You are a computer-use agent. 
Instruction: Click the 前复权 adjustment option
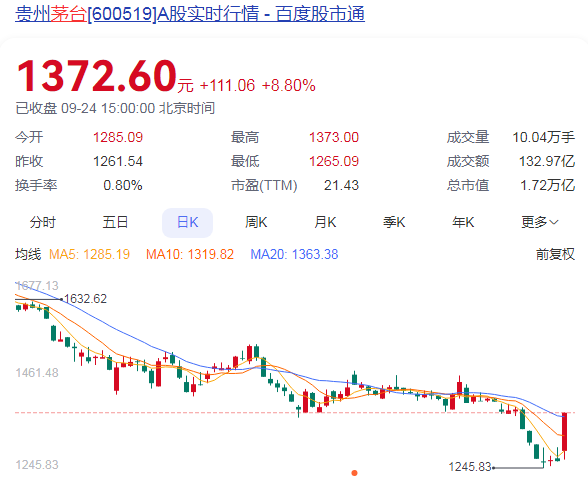(555, 254)
